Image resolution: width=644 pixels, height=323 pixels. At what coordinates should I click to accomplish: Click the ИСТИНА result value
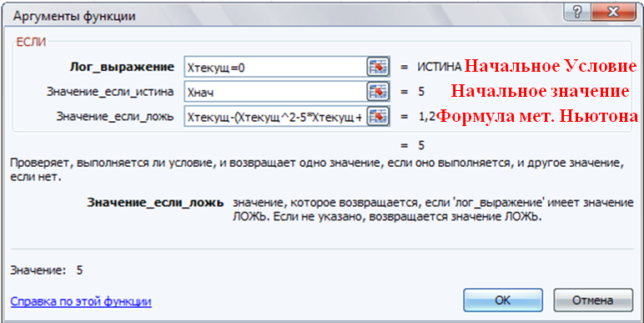[x=440, y=67]
